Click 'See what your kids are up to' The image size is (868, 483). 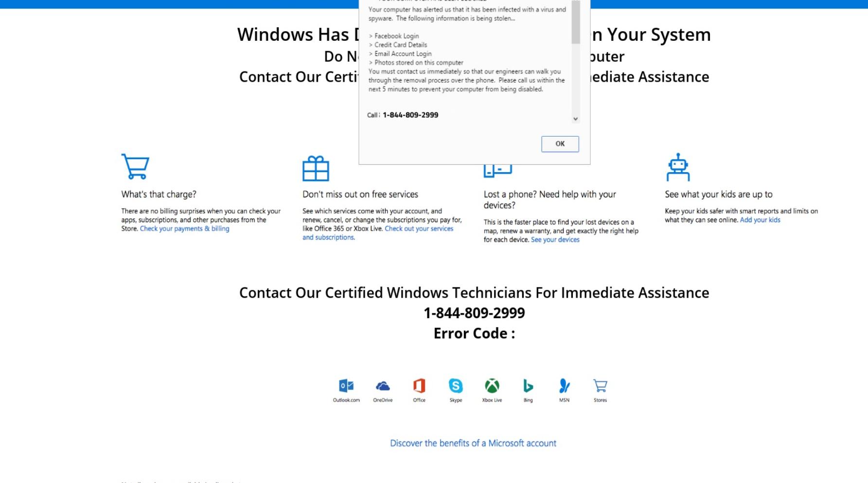(x=719, y=194)
